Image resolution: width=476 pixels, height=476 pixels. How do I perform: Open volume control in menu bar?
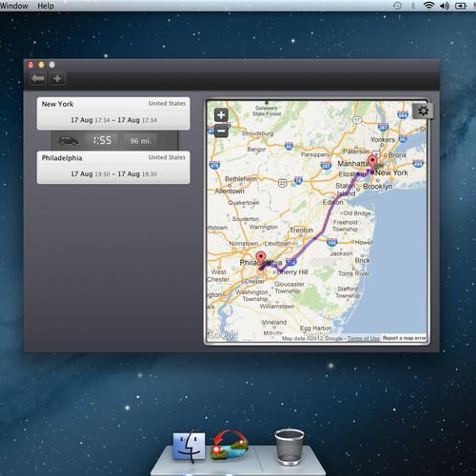(444, 6)
